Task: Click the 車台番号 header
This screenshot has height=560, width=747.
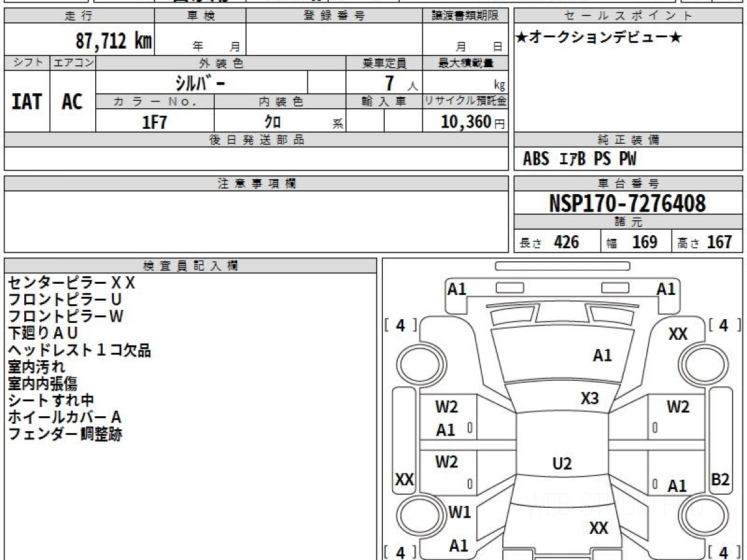Action: click(629, 184)
